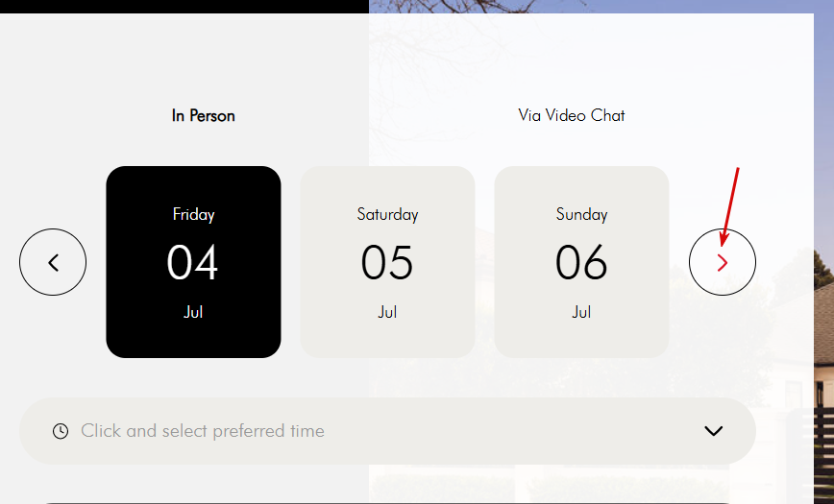Viewport: 834px width, 504px height.
Task: Click the previous dates left arrow
Action: click(53, 262)
